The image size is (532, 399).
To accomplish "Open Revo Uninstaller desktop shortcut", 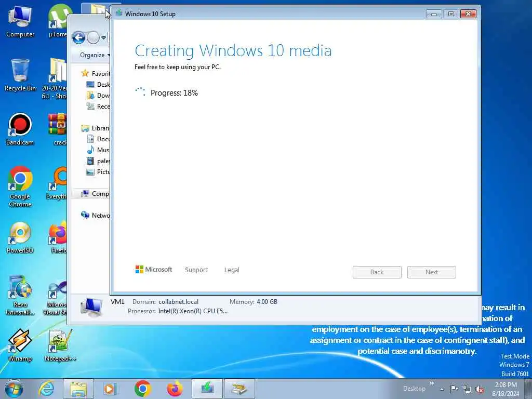I will coord(20,295).
